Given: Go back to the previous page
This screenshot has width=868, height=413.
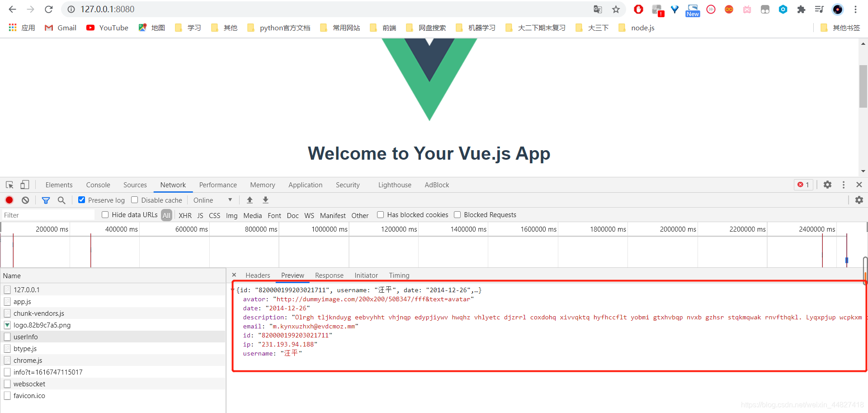Looking at the screenshot, I should (x=12, y=9).
